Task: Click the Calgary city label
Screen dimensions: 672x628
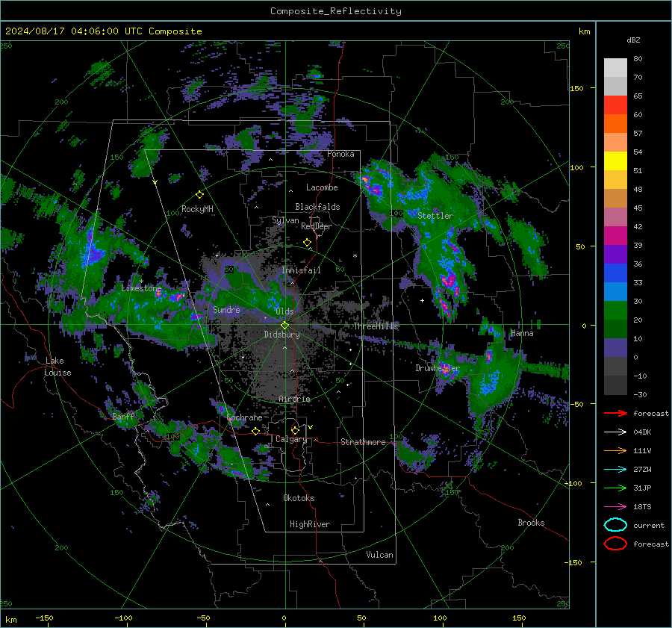Action: click(291, 439)
